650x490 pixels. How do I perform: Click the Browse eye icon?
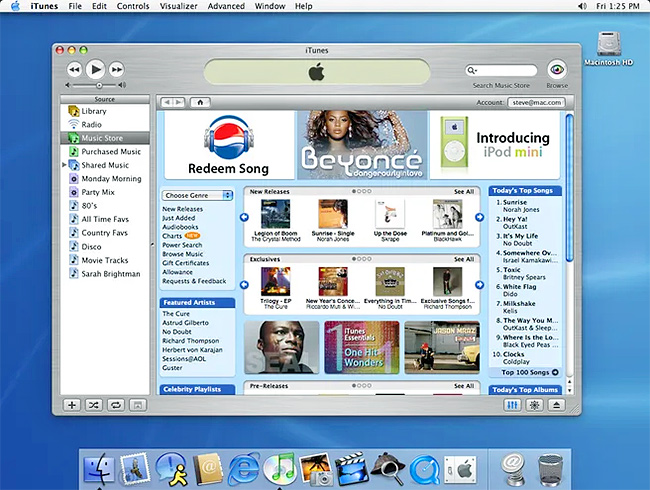556,70
